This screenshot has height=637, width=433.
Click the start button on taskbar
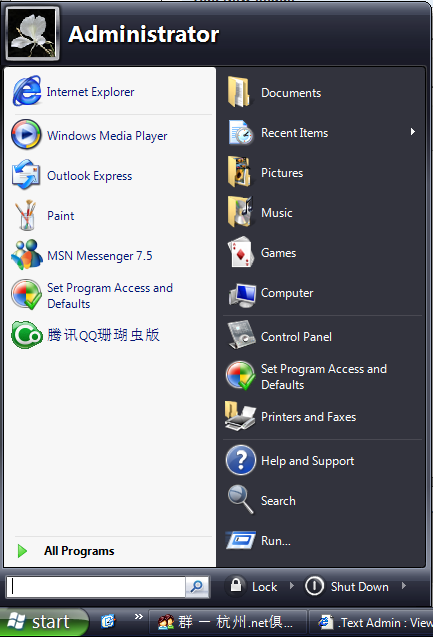point(44,622)
